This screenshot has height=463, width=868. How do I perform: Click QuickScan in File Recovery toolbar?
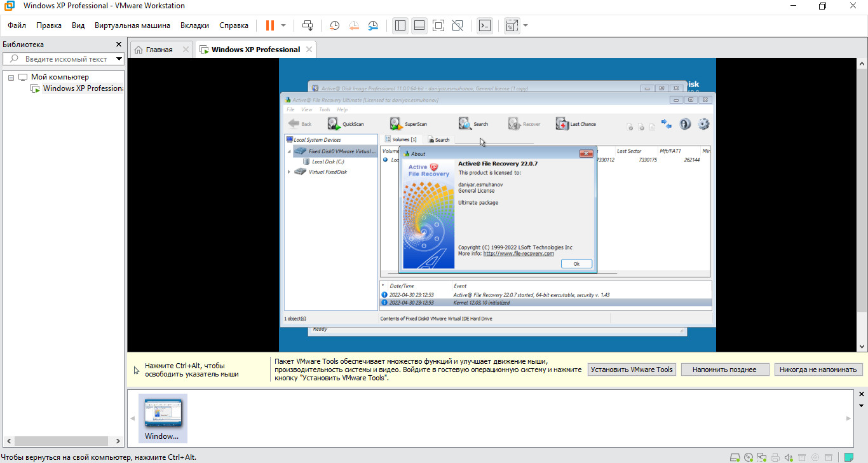(x=346, y=124)
